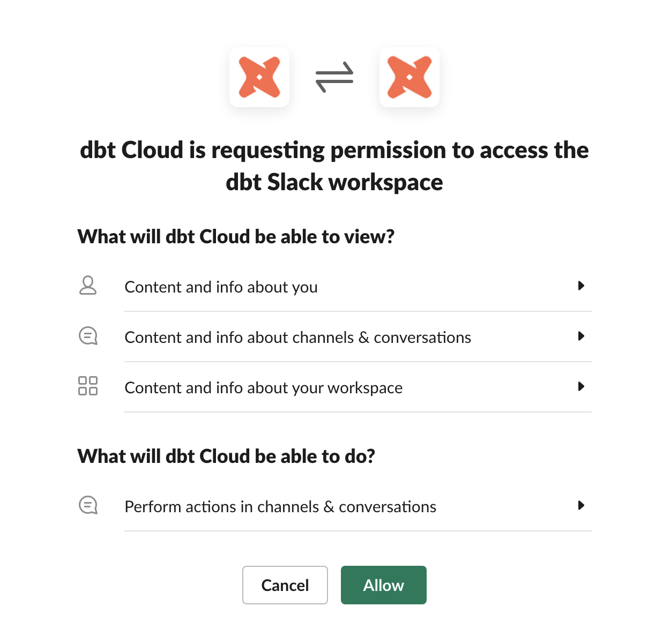Click the heading 'What will dbt Cloud be able to do?'

pos(227,456)
